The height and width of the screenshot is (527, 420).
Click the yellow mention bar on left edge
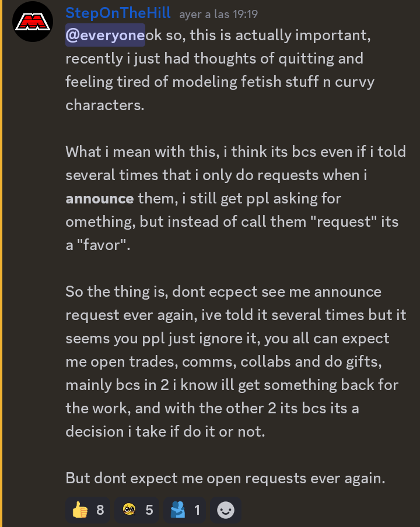pyautogui.click(x=1, y=263)
